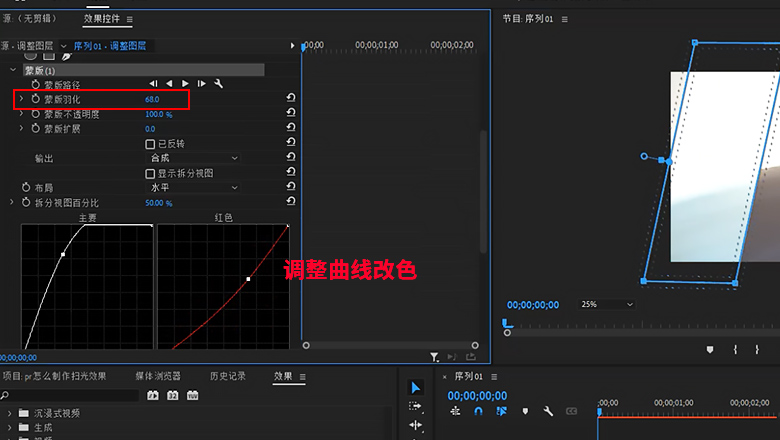
Task: Select the Track Select Forward tool
Action: point(415,406)
